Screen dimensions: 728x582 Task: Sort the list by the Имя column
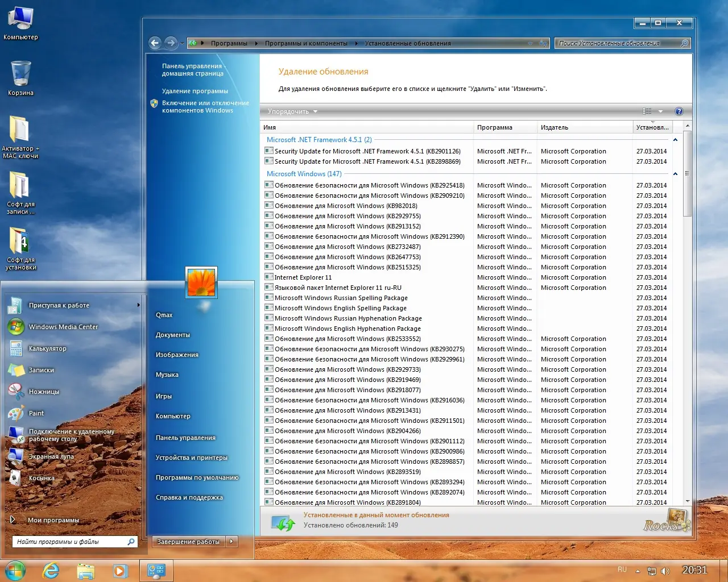tap(367, 127)
